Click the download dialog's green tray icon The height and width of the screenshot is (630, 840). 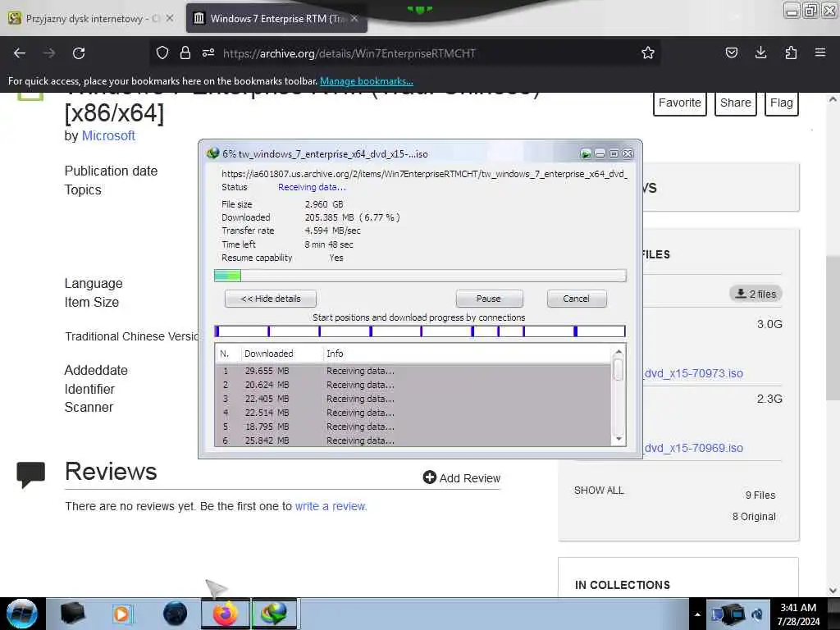pos(586,154)
